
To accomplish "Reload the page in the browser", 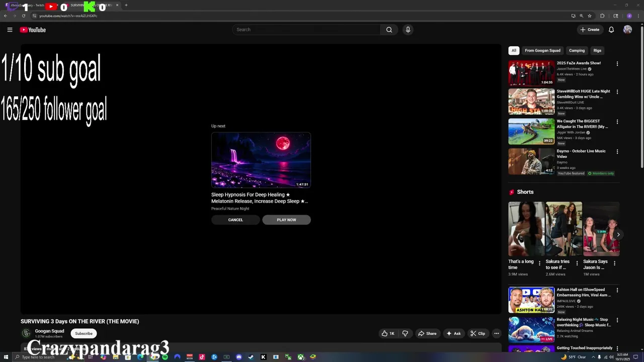I will pos(24,16).
